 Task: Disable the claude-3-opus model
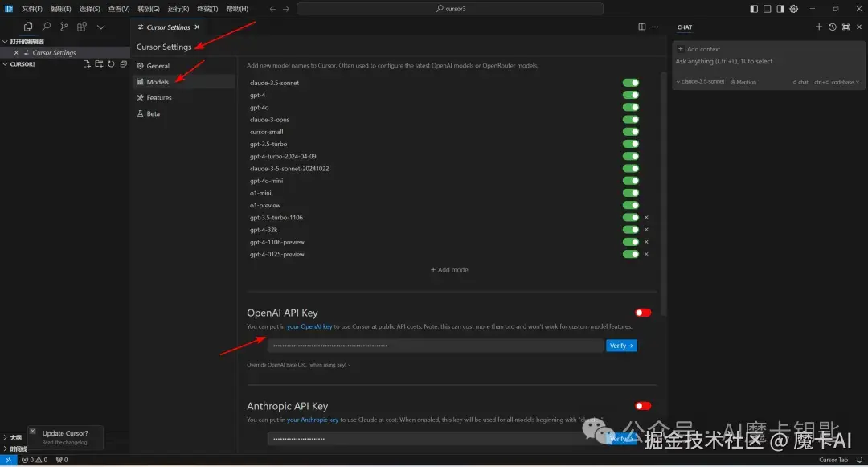(x=631, y=120)
